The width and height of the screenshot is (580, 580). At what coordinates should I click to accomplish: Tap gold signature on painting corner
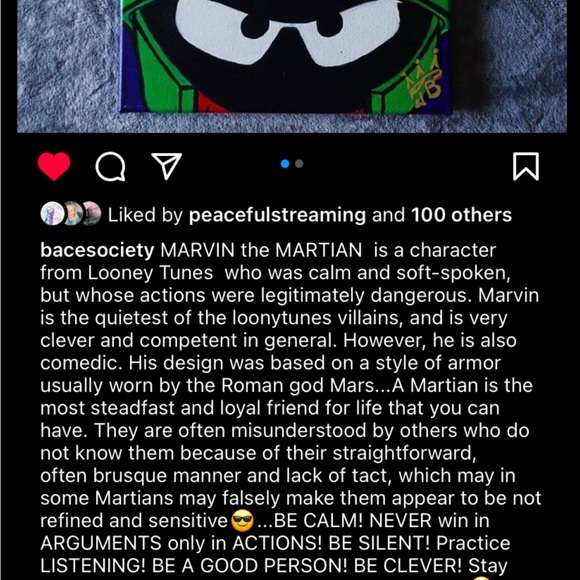coord(424,79)
